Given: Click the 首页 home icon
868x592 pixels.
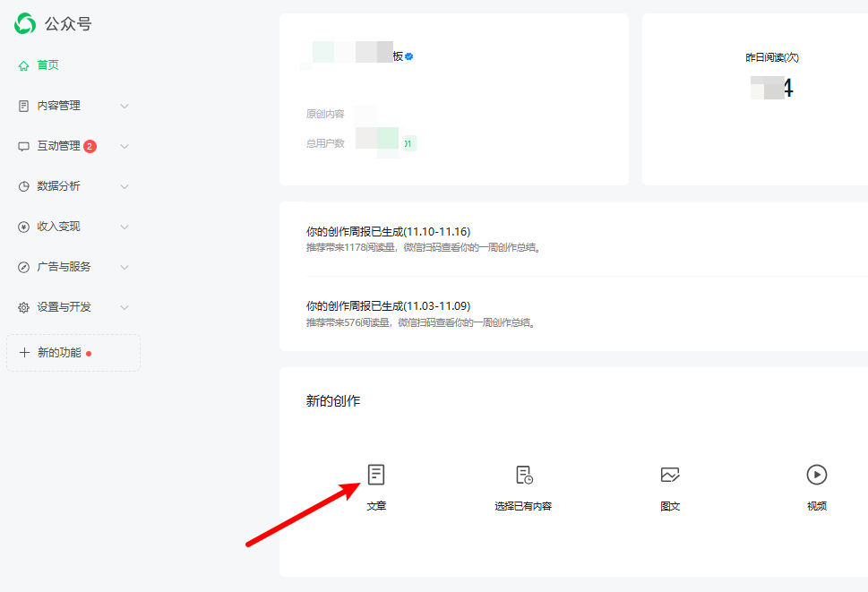Looking at the screenshot, I should 24,65.
